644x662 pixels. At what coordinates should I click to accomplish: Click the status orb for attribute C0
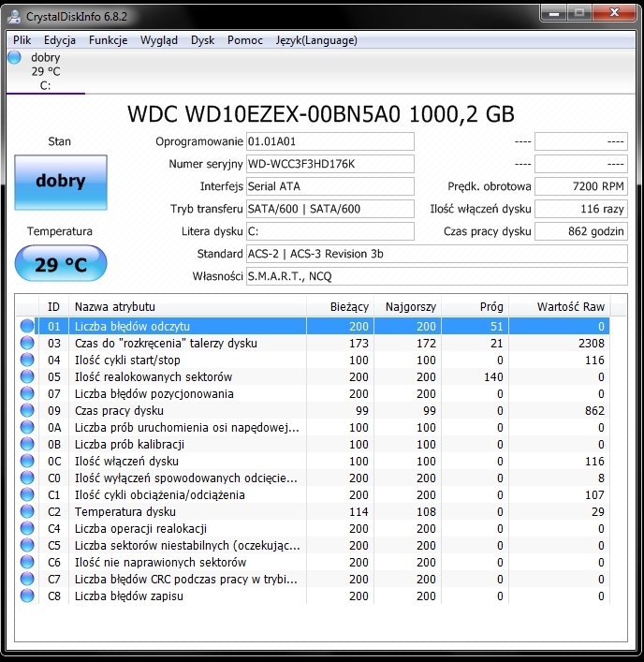(x=27, y=478)
